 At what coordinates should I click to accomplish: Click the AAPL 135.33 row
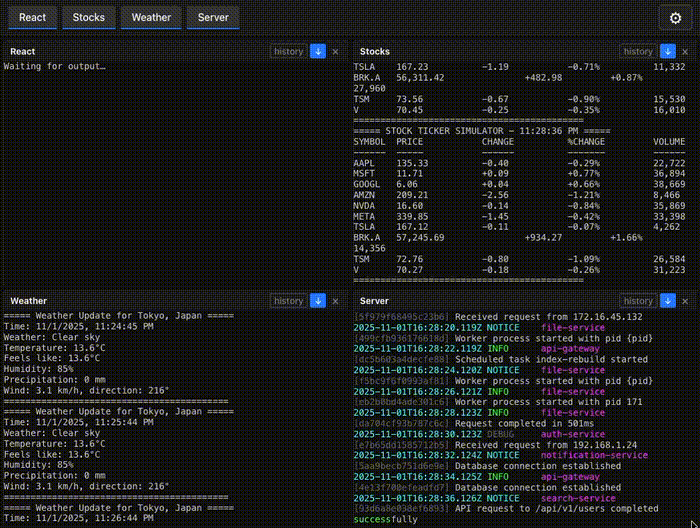point(519,163)
